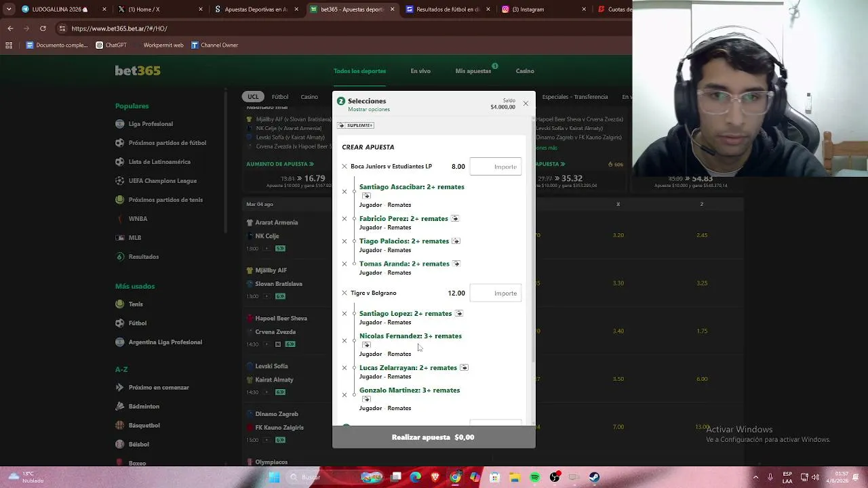Viewport: 868px width, 488px height.
Task: Open UEFA Champions League in sidebar
Action: coord(163,181)
